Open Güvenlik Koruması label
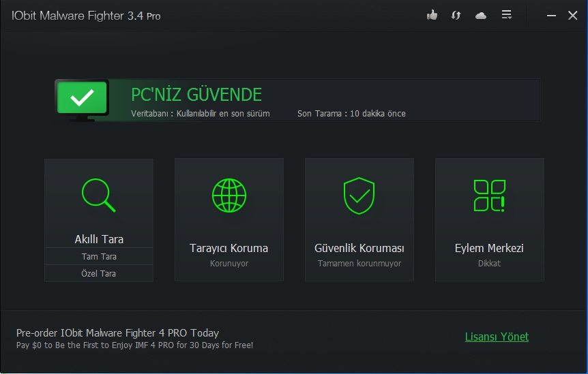Screen dimensions: 588x374 coord(359,248)
